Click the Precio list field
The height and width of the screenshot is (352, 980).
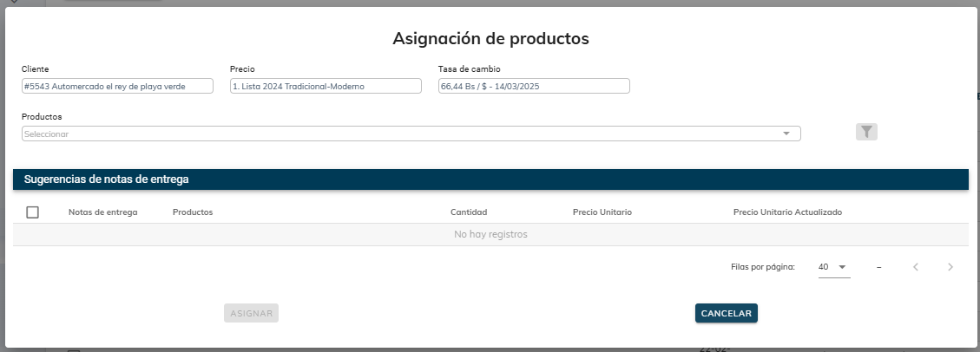click(326, 86)
